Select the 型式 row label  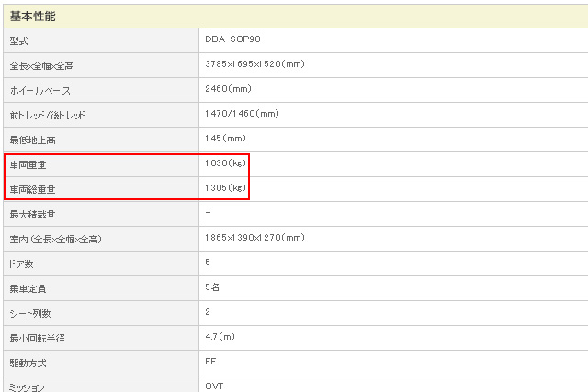click(x=20, y=40)
